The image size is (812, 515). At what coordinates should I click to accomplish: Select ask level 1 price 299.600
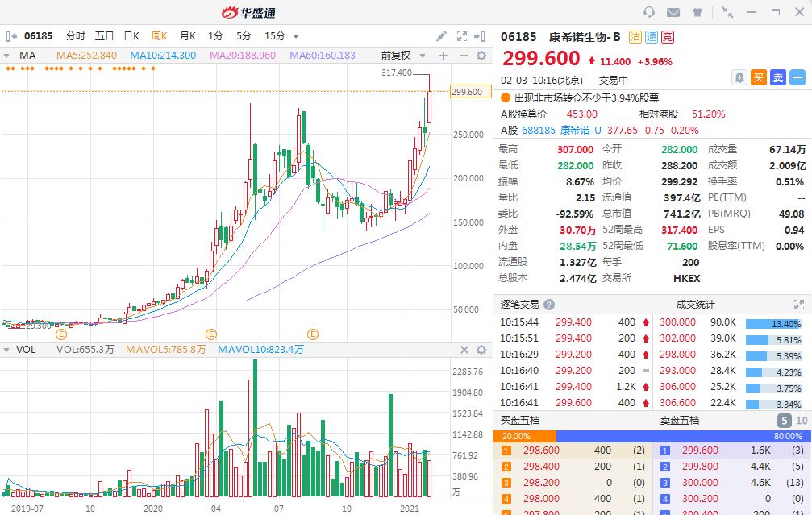700,451
